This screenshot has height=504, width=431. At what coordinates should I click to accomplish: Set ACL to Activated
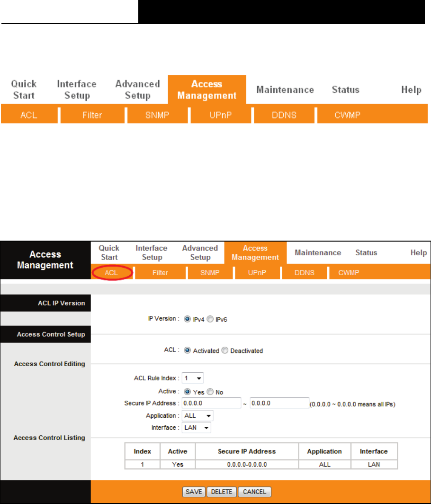click(x=187, y=351)
